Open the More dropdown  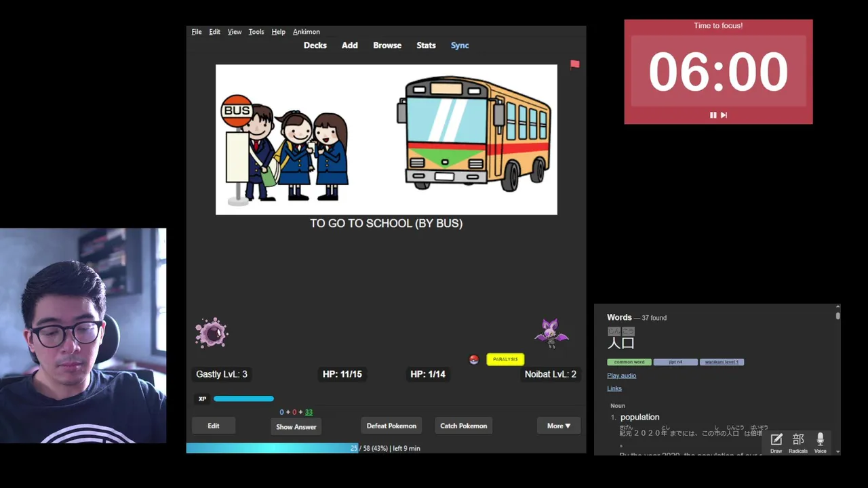(559, 426)
